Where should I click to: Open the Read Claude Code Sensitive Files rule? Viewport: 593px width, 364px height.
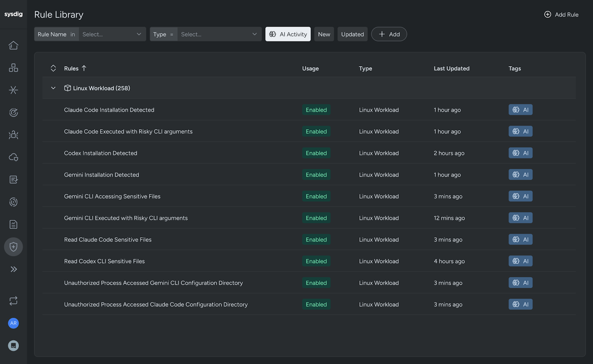tap(108, 240)
